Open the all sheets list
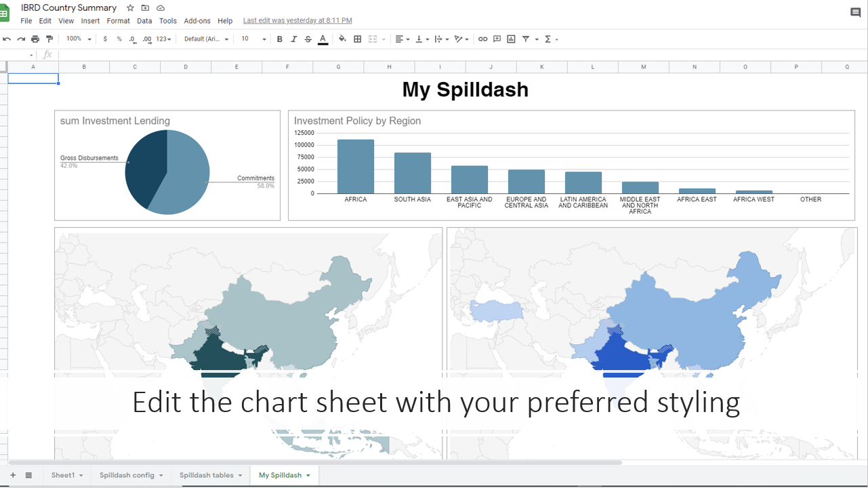 click(28, 475)
